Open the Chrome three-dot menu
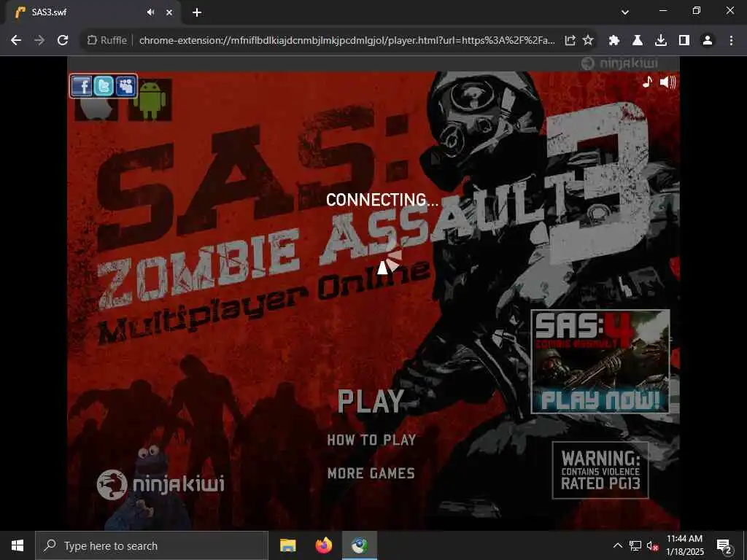Screen dimensions: 747x560 pos(731,41)
